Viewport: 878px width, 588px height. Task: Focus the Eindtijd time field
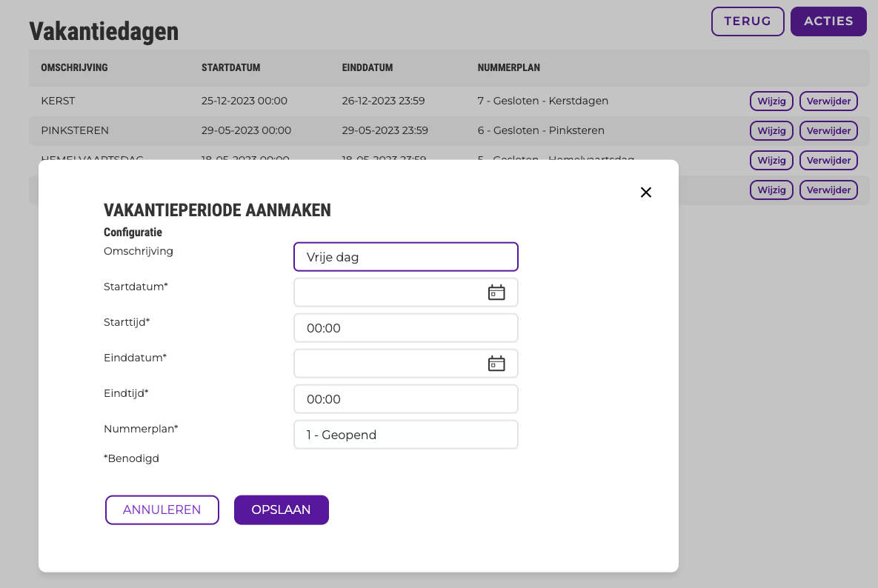(406, 399)
